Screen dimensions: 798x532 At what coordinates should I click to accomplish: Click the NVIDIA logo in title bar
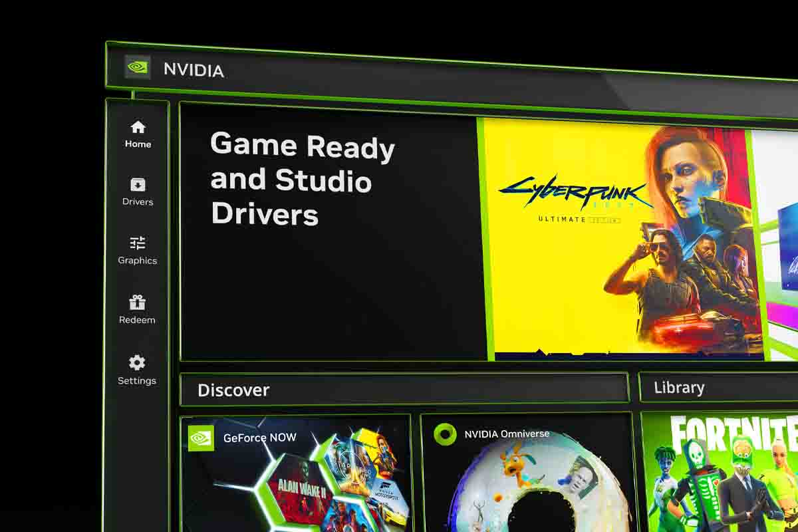click(x=138, y=67)
